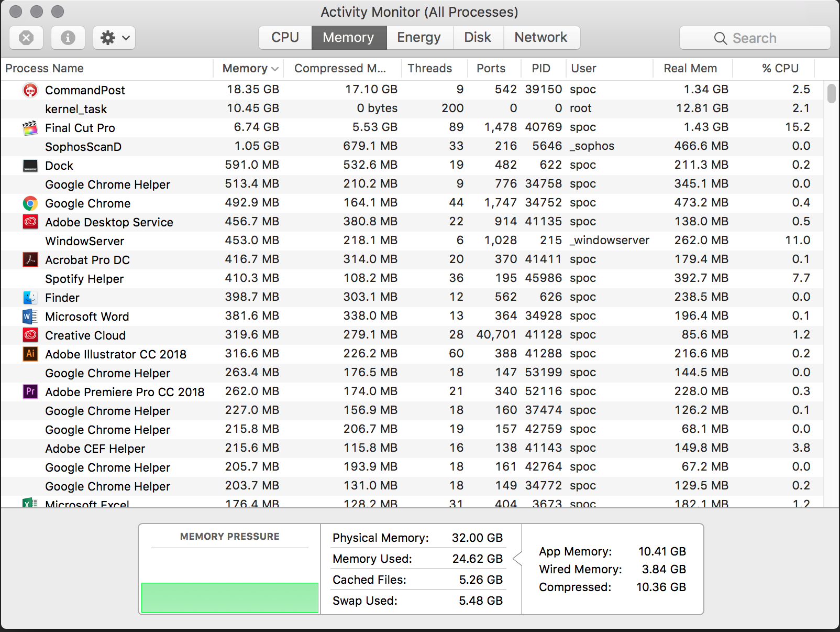
Task: Sort processes by % CPU column
Action: pyautogui.click(x=780, y=68)
